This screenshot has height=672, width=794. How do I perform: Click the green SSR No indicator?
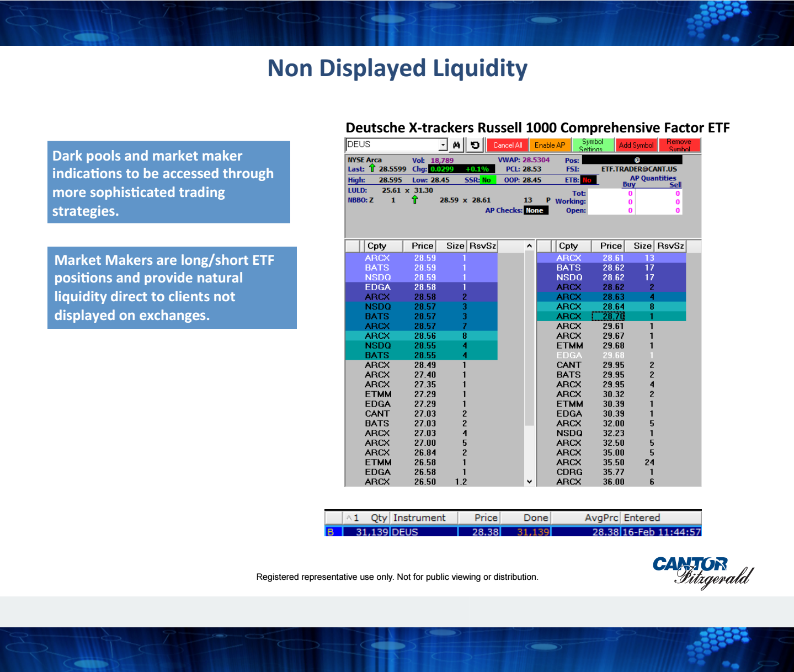coord(488,180)
